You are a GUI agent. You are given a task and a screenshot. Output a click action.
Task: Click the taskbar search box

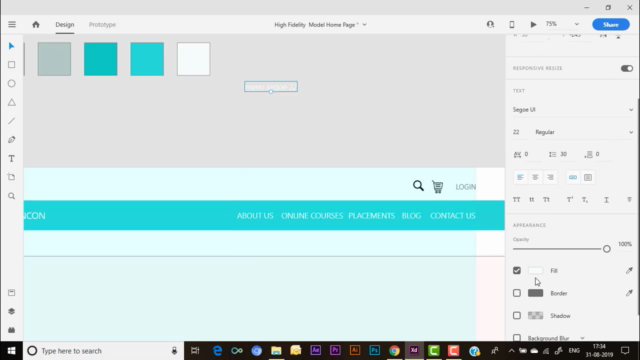[103, 351]
